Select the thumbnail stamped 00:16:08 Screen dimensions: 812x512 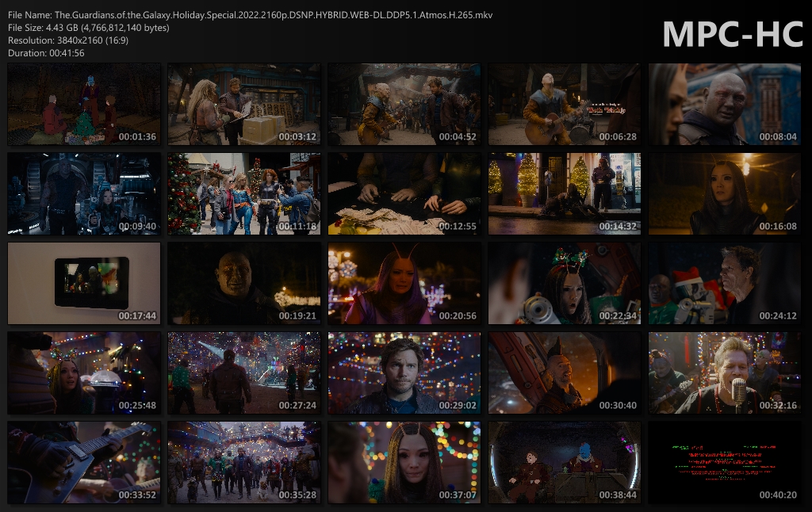(725, 193)
